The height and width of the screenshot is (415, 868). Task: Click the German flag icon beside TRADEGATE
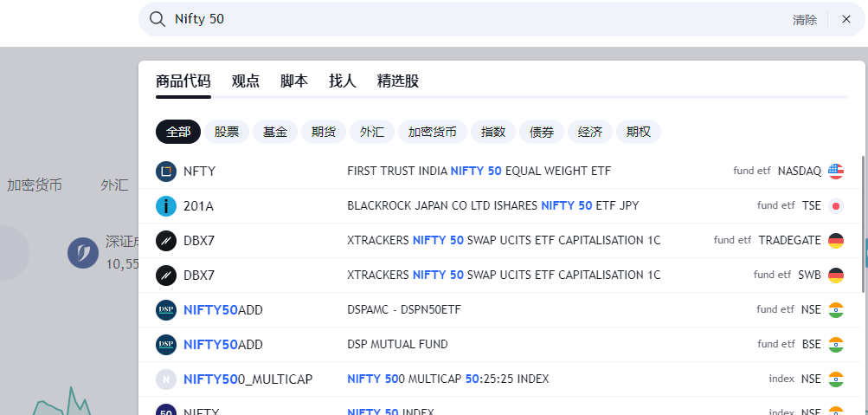836,241
